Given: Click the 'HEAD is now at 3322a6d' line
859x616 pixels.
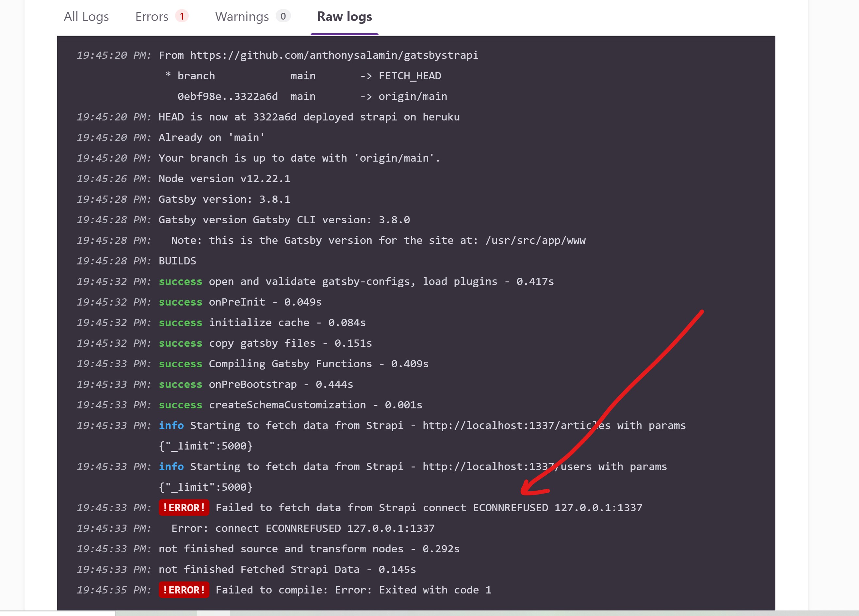Looking at the screenshot, I should point(309,117).
